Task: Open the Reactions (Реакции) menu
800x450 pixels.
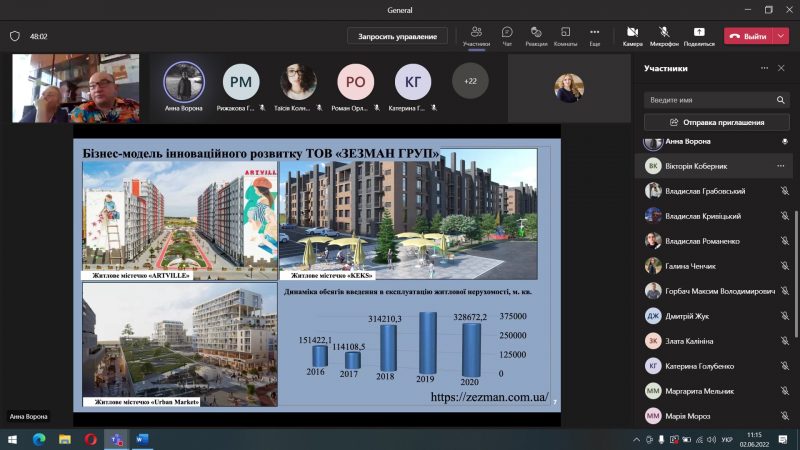Action: point(536,36)
